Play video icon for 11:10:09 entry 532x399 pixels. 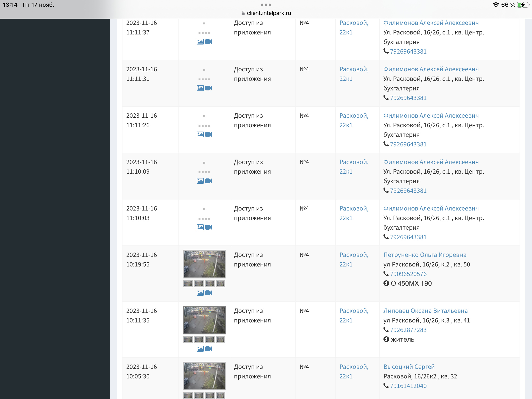[209, 181]
